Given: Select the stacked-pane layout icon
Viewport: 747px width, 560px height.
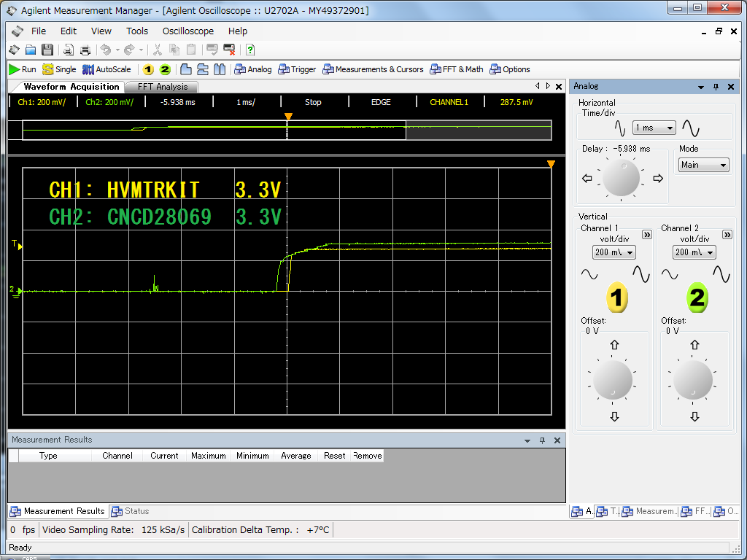Looking at the screenshot, I should point(203,69).
